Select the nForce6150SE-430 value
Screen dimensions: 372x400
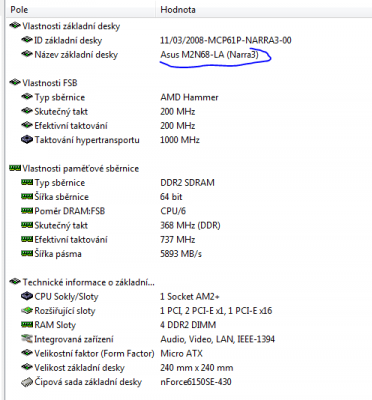196,382
